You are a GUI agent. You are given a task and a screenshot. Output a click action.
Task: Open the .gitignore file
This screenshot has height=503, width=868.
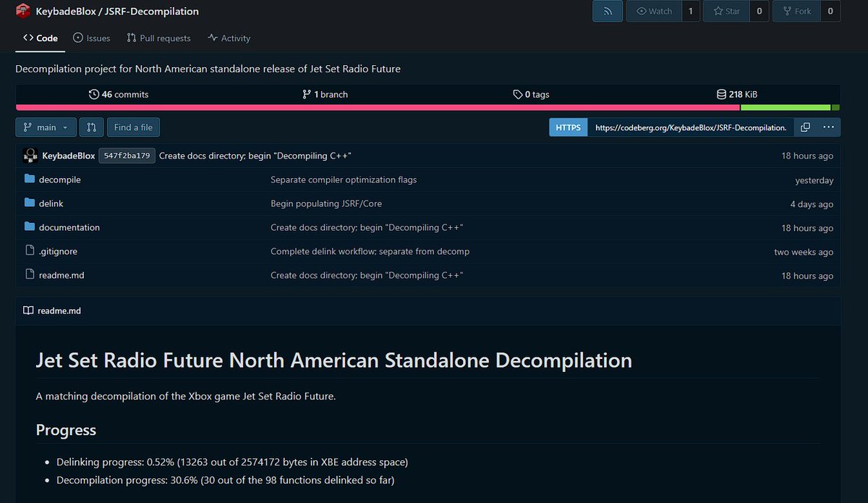point(58,251)
